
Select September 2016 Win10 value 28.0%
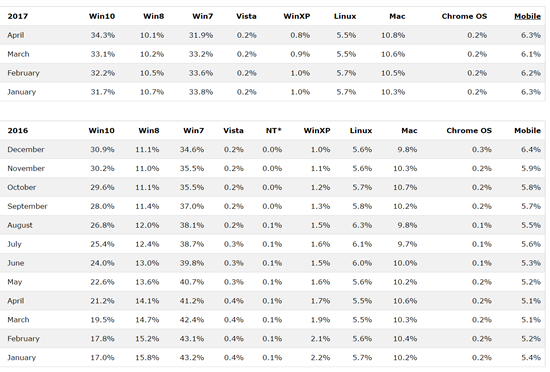pos(102,206)
